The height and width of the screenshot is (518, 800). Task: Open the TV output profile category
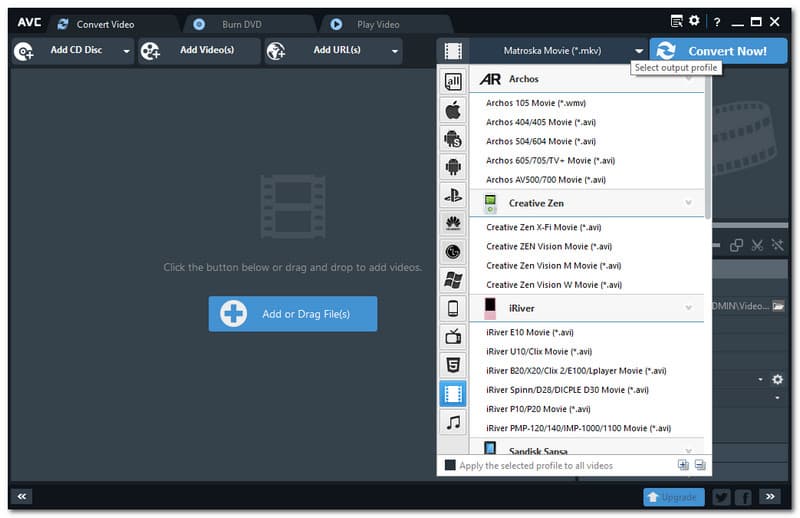453,337
